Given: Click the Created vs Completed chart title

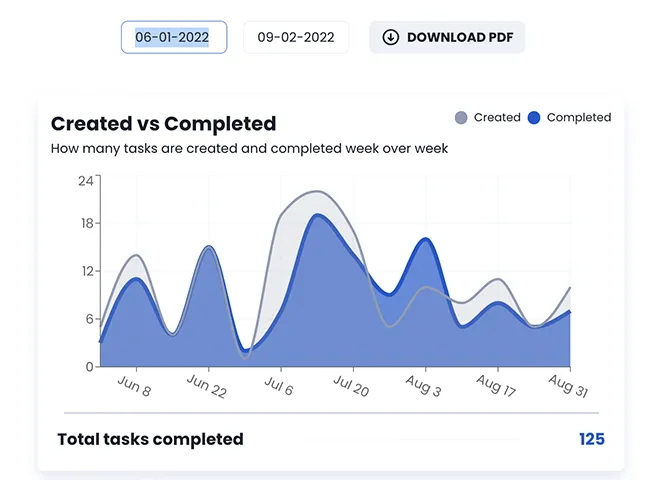Looking at the screenshot, I should (163, 124).
